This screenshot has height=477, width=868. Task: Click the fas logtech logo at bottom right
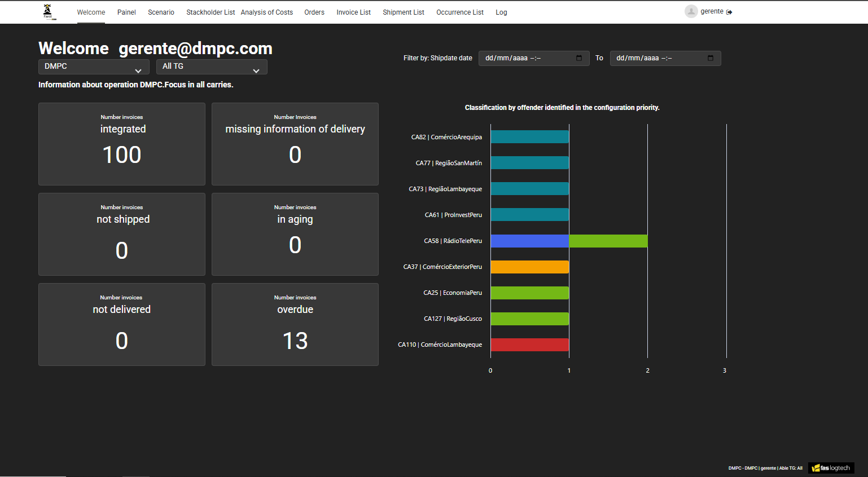831,467
